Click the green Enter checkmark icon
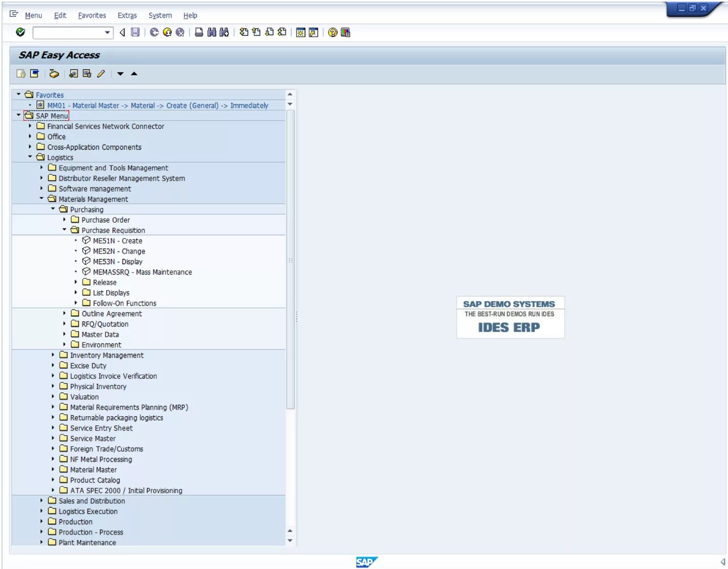This screenshot has height=569, width=728. coord(20,32)
